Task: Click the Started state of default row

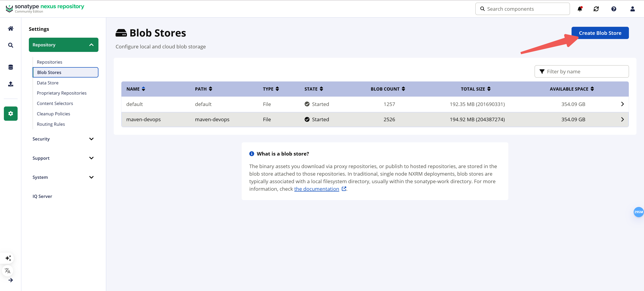Action: coord(317,104)
